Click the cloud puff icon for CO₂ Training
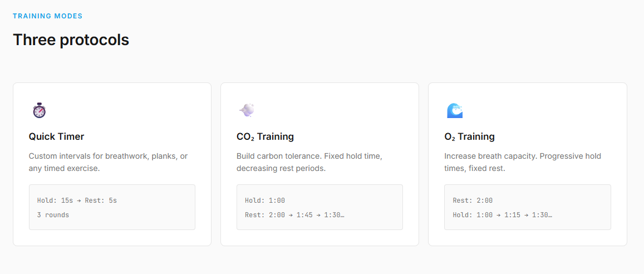This screenshot has height=274, width=644. point(247,110)
